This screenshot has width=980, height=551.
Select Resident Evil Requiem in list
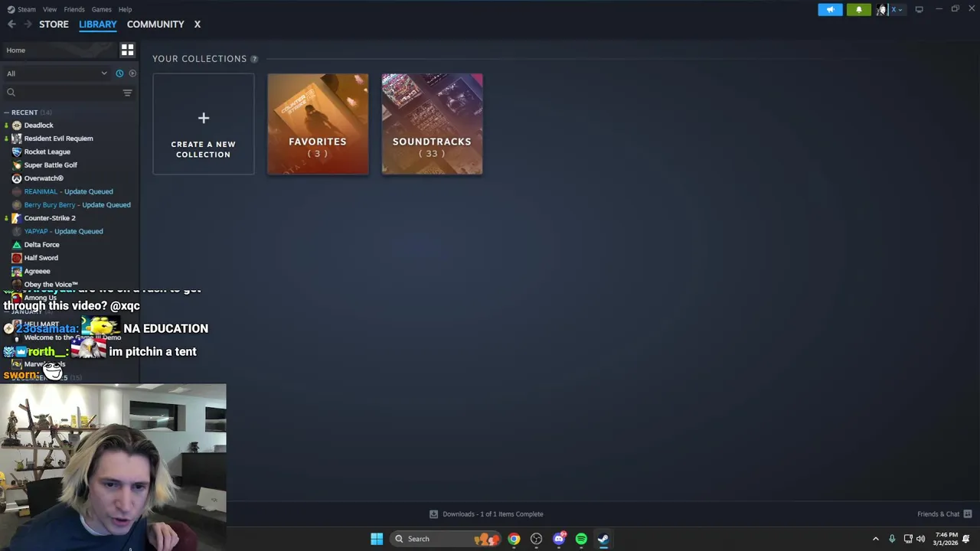pos(58,139)
